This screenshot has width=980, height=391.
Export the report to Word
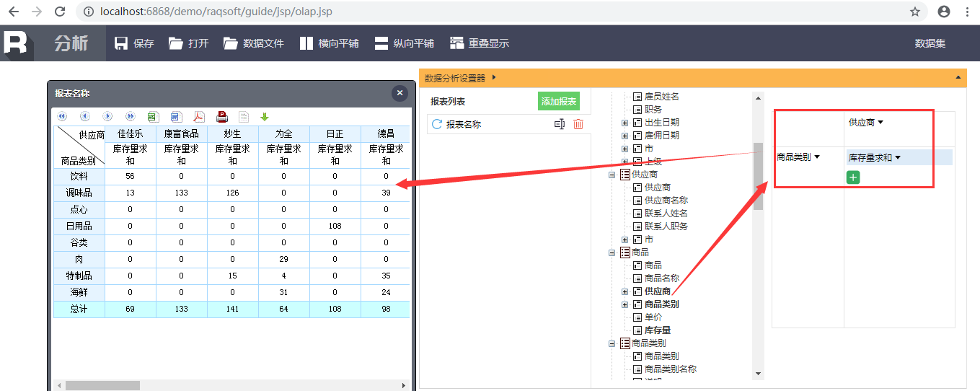(x=176, y=116)
